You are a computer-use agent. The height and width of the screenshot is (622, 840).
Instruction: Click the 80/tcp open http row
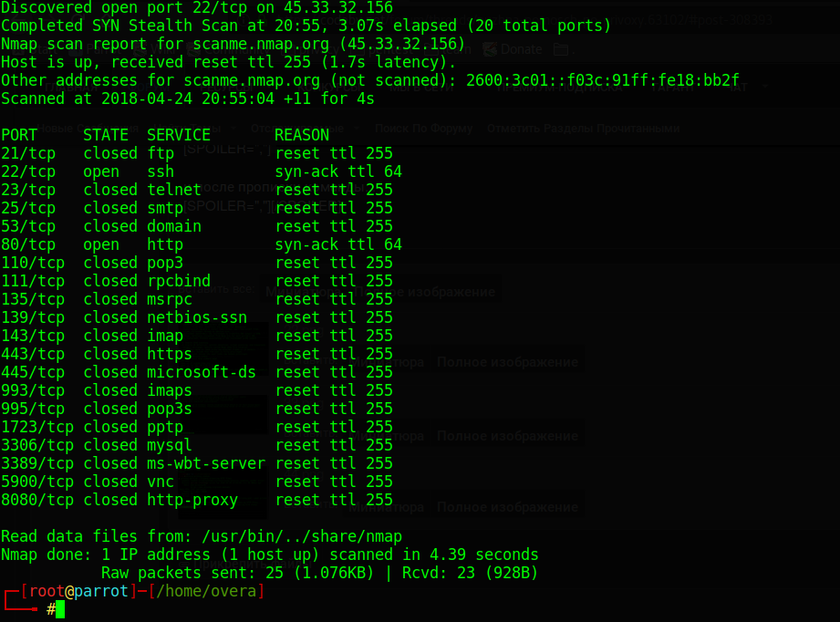click(x=201, y=244)
